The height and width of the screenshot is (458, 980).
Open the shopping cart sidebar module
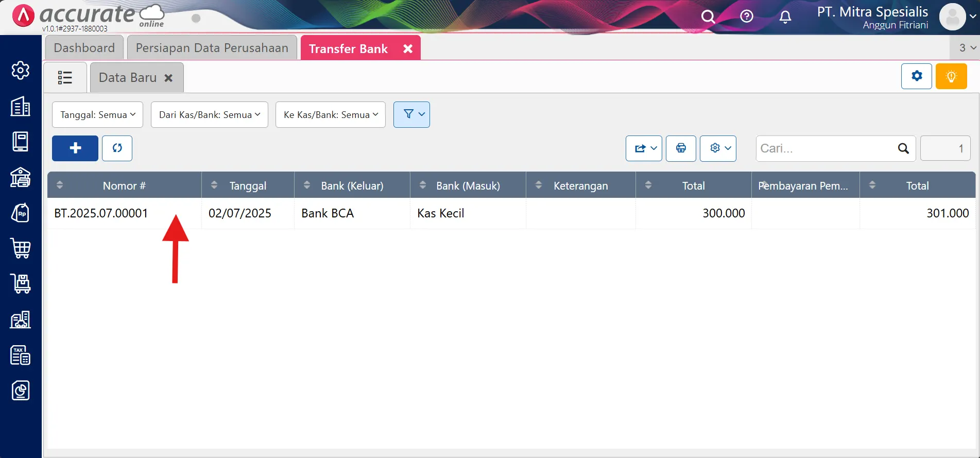pyautogui.click(x=21, y=248)
